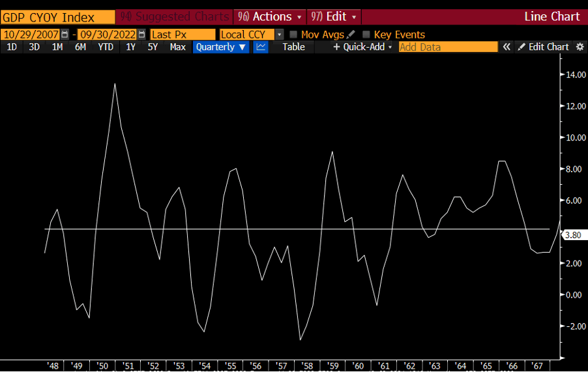This screenshot has height=372, width=588.
Task: Click the Local CCY field
Action: (x=248, y=35)
